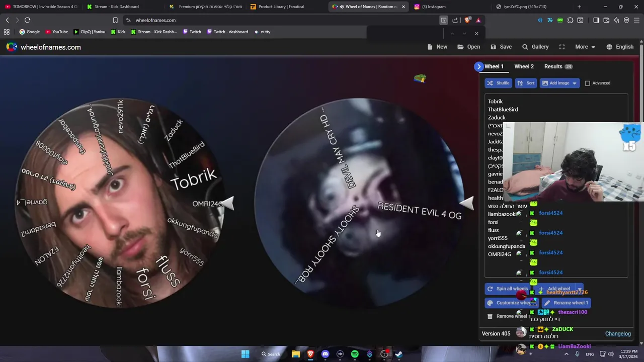This screenshot has width=644, height=362.
Task: Open File Explorer from taskbar
Action: (296, 354)
